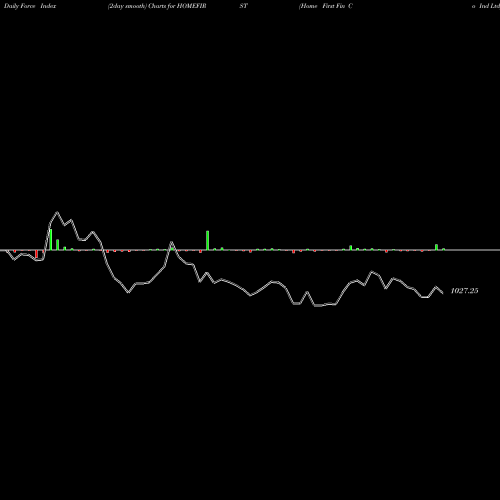
Task: Select the tallest green bar near chart start
Action: (51, 239)
